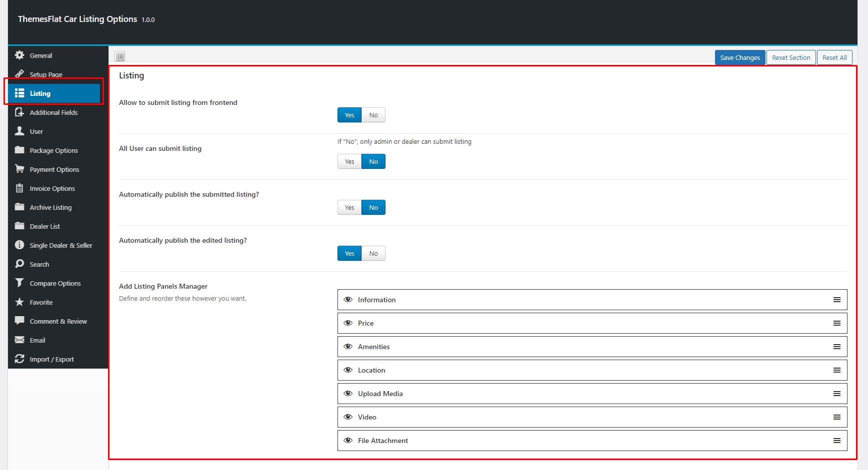868x470 pixels.
Task: Toggle File Attachment panel visibility eye
Action: pos(348,441)
